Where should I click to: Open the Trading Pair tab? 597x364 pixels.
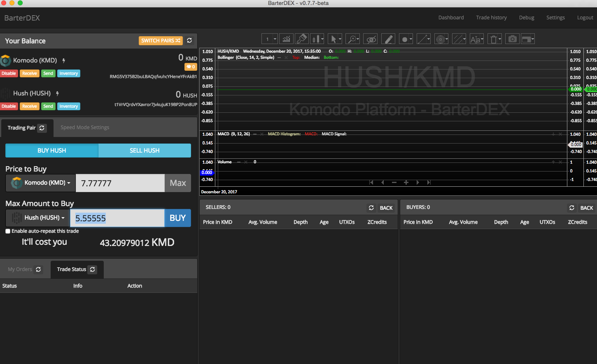[x=27, y=128]
